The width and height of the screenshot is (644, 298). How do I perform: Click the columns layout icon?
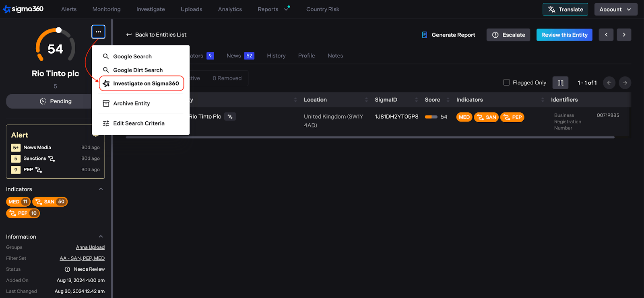point(560,83)
